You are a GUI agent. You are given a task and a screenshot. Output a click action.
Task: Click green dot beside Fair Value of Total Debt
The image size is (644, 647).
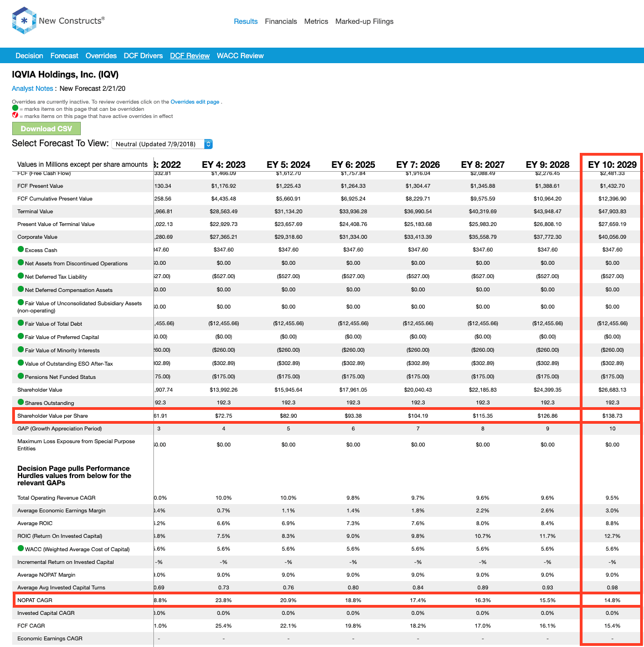(x=20, y=323)
